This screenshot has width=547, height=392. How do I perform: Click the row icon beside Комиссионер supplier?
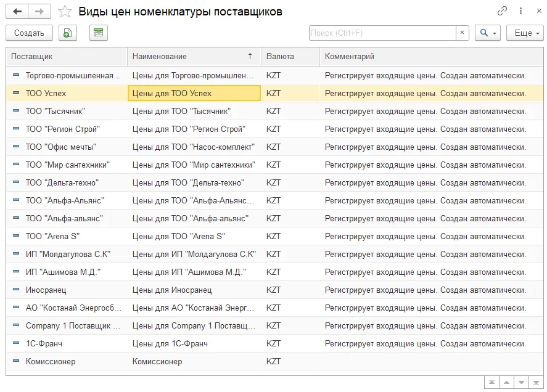(x=16, y=361)
